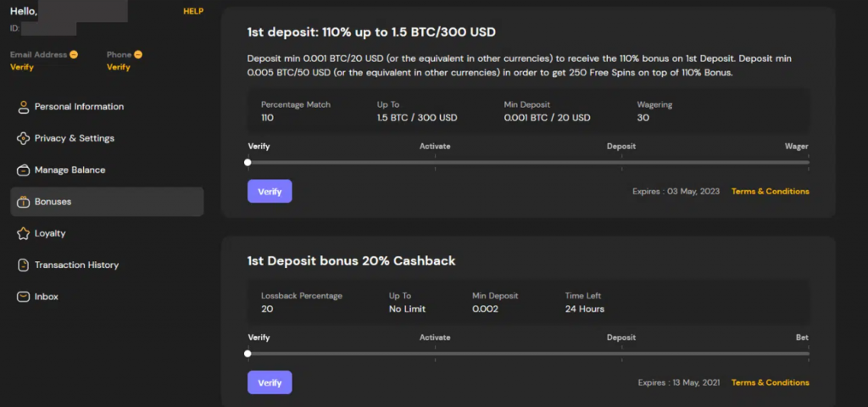Open Terms & Conditions for 1st deposit bonus
The height and width of the screenshot is (407, 868).
(770, 192)
